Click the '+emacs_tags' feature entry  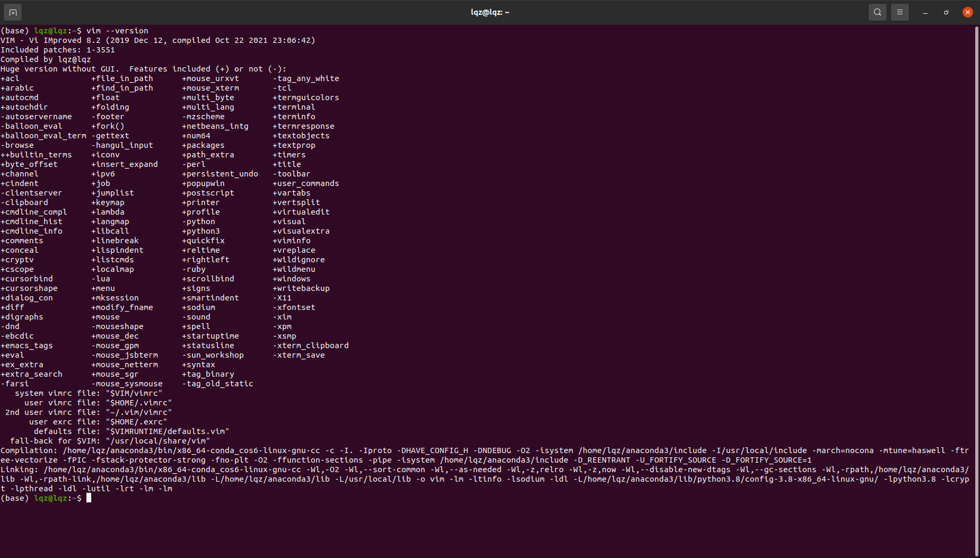(27, 346)
